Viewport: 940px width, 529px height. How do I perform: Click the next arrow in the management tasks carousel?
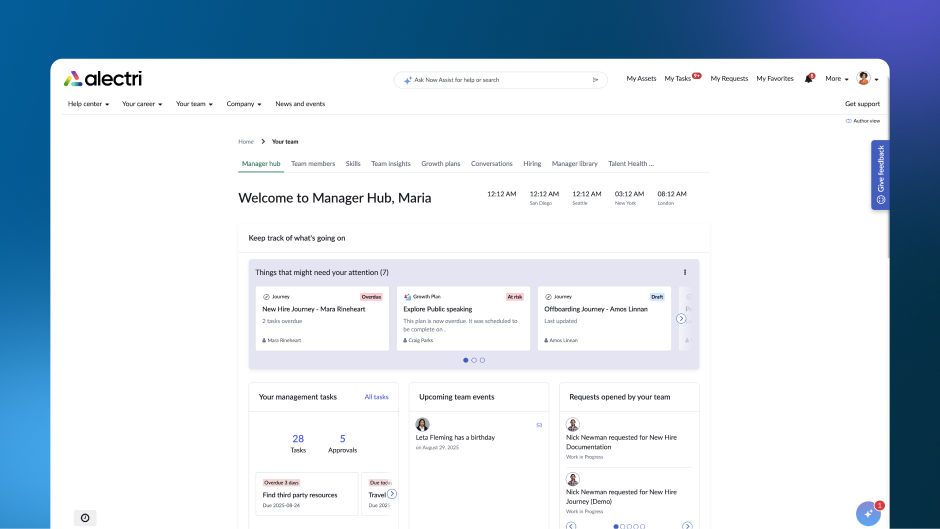pyautogui.click(x=391, y=494)
